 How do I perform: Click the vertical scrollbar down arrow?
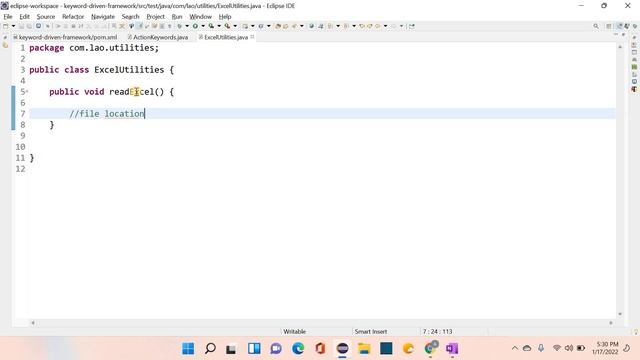tap(620, 314)
